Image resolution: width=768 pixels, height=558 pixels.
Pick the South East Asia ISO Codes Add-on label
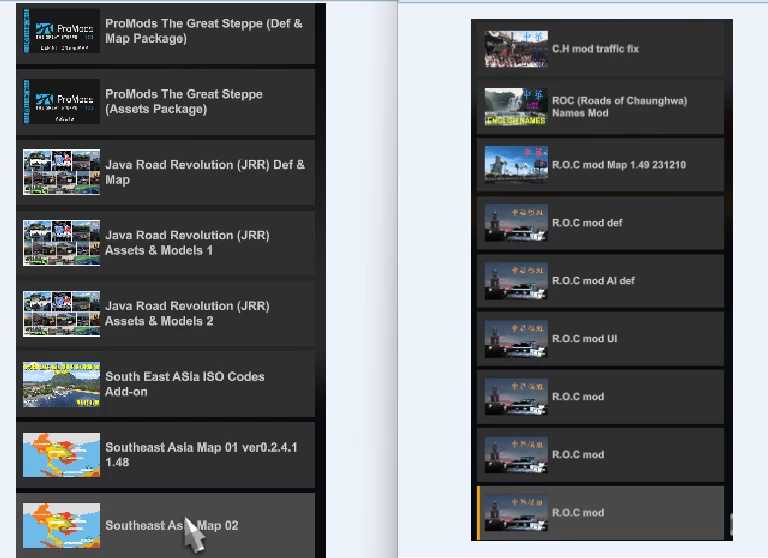point(185,384)
